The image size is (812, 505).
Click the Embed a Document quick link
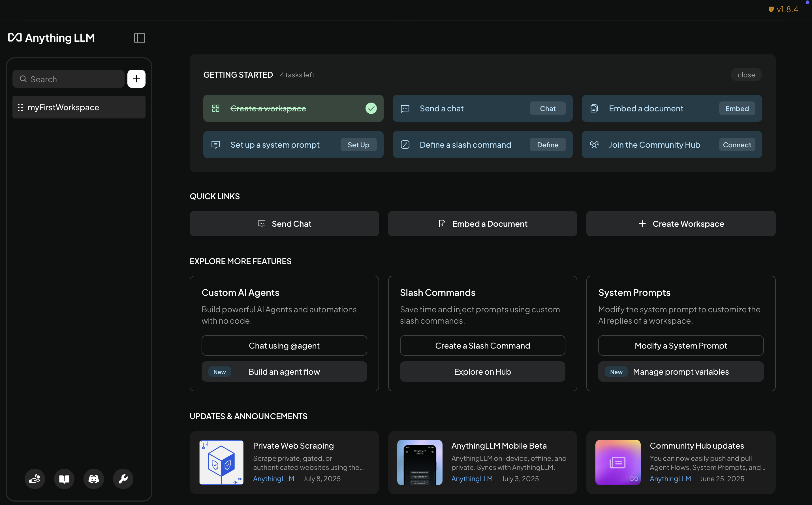click(482, 223)
